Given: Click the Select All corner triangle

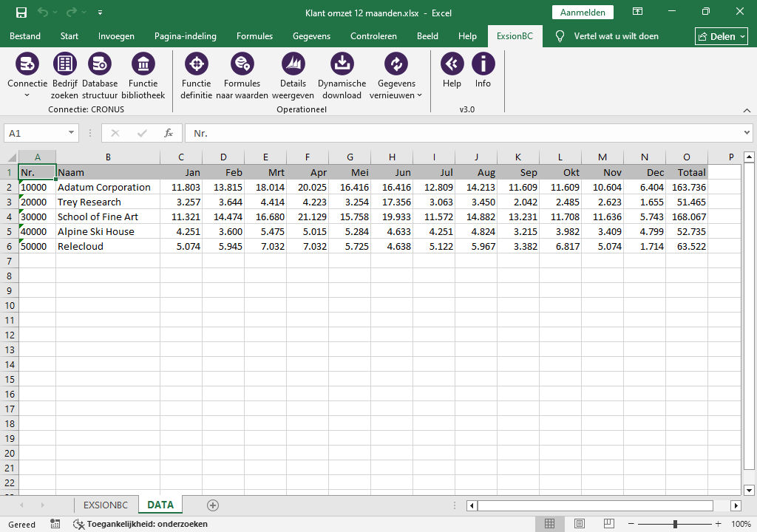Looking at the screenshot, I should pyautogui.click(x=12, y=157).
